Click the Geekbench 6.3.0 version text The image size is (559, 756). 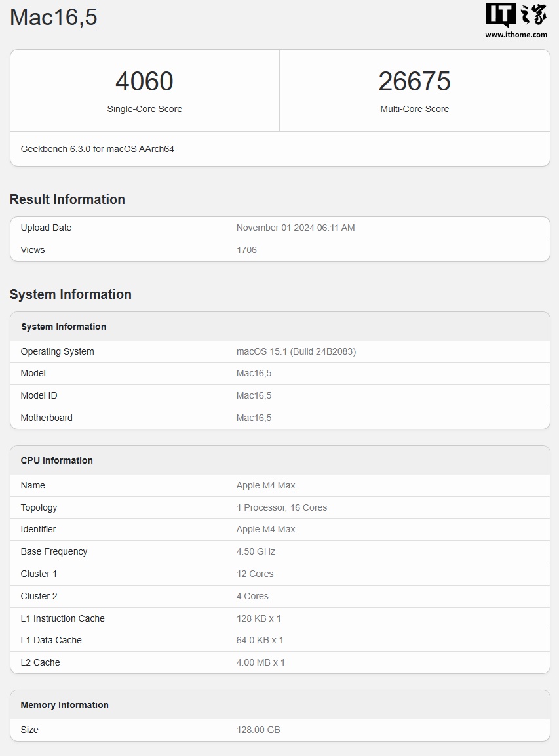click(97, 149)
